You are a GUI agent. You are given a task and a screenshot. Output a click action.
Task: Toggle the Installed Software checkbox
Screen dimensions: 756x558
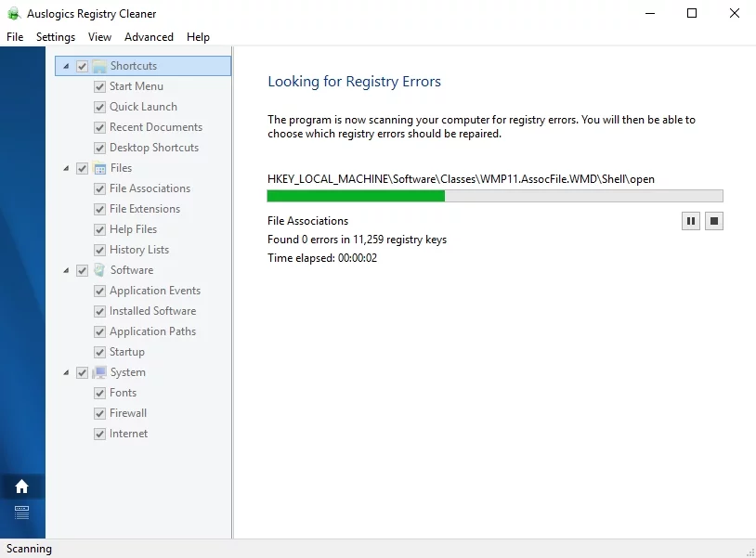99,311
